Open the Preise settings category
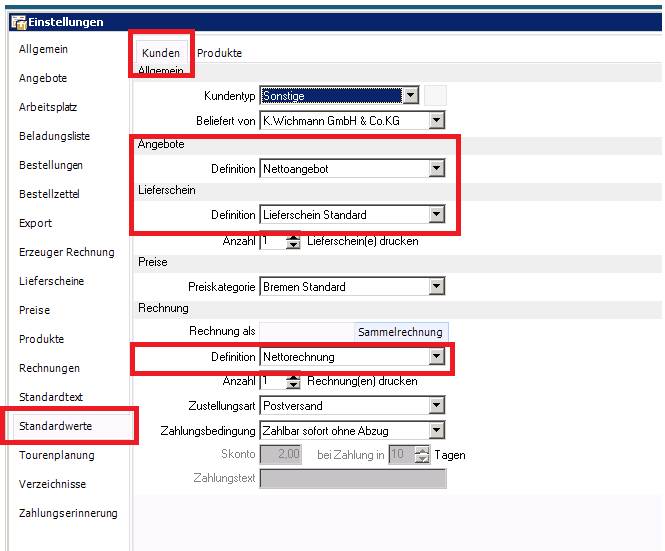665x551 pixels. (x=34, y=310)
